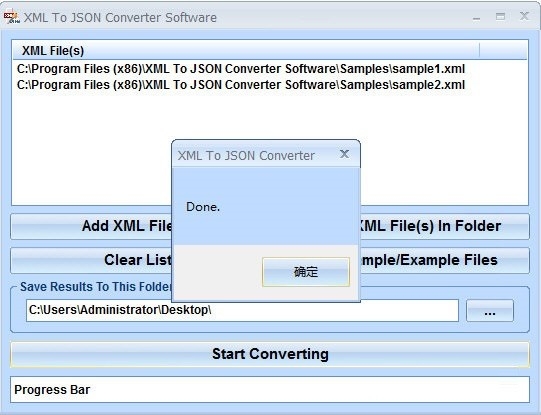Click Add XML File(s) button
This screenshot has width=541, height=415.
coord(91,226)
